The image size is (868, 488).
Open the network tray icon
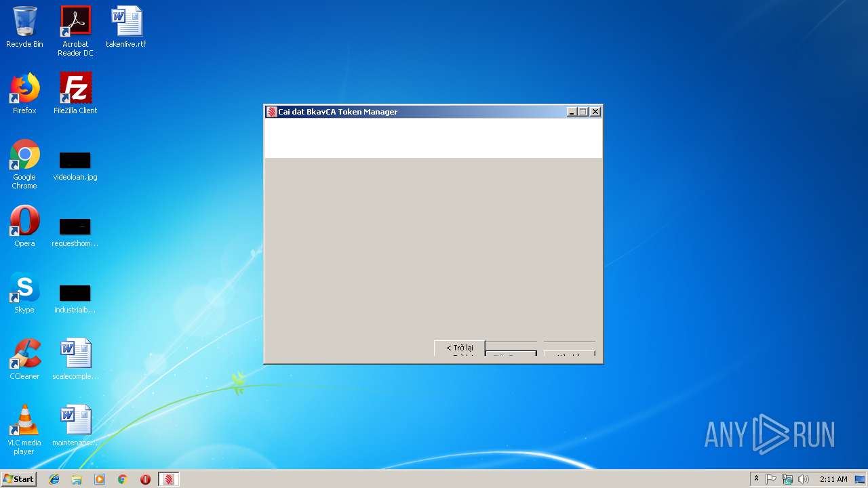787,479
